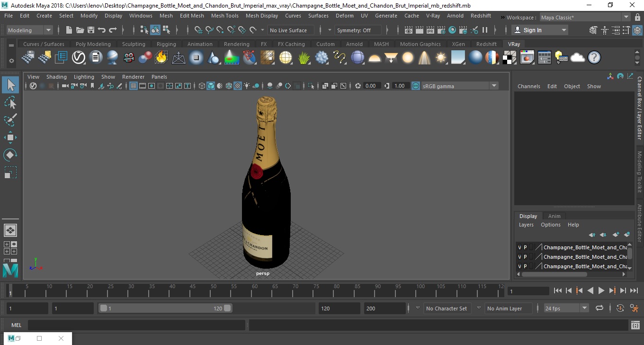Image resolution: width=644 pixels, height=345 pixels.
Task: Toggle snap to grids magnet icon
Action: pyautogui.click(x=198, y=30)
